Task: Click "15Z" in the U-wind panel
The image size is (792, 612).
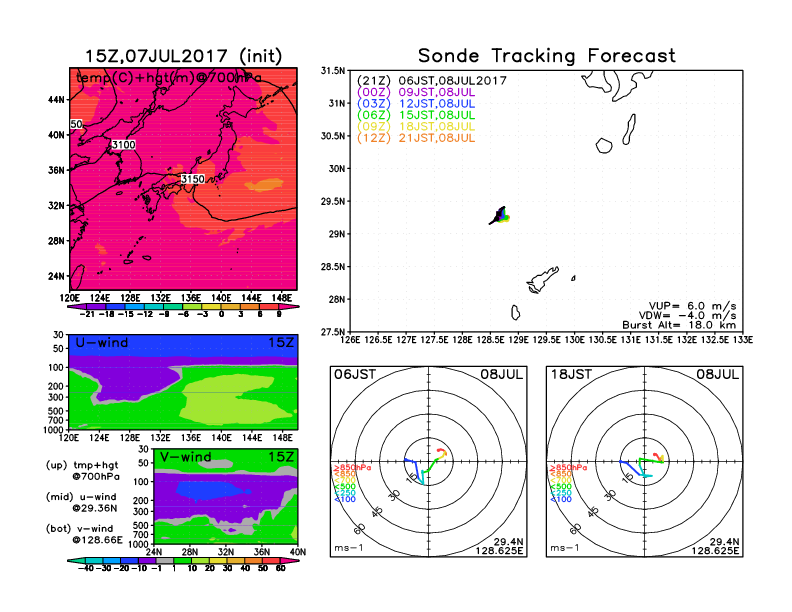Action: tap(280, 343)
